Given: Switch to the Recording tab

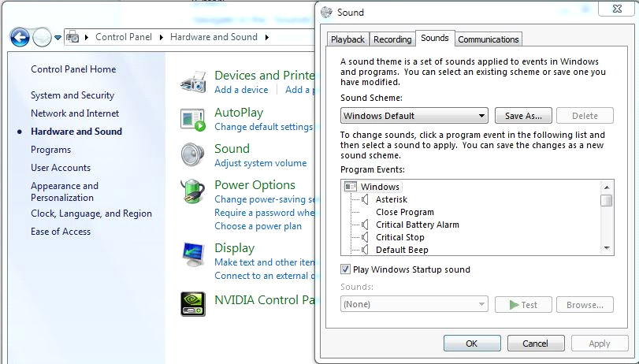Looking at the screenshot, I should click(392, 39).
